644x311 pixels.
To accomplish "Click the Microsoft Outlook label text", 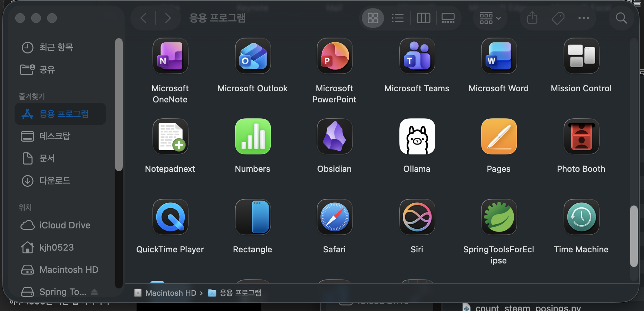I will pyautogui.click(x=253, y=89).
